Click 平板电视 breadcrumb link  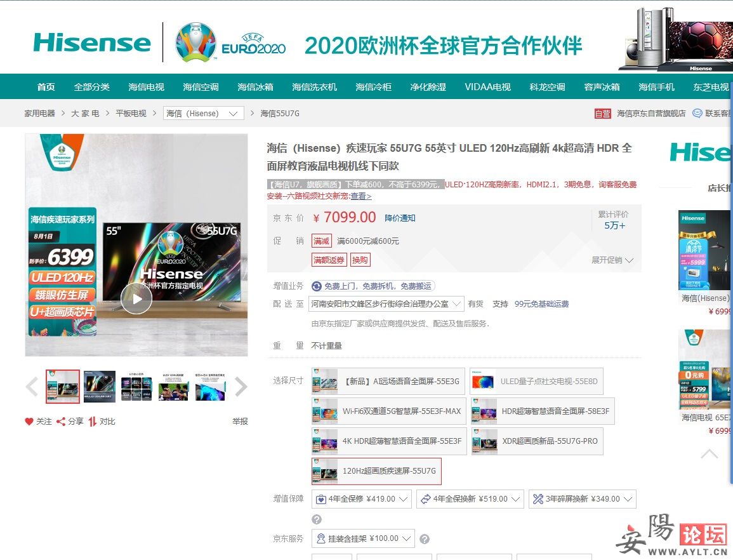click(131, 113)
